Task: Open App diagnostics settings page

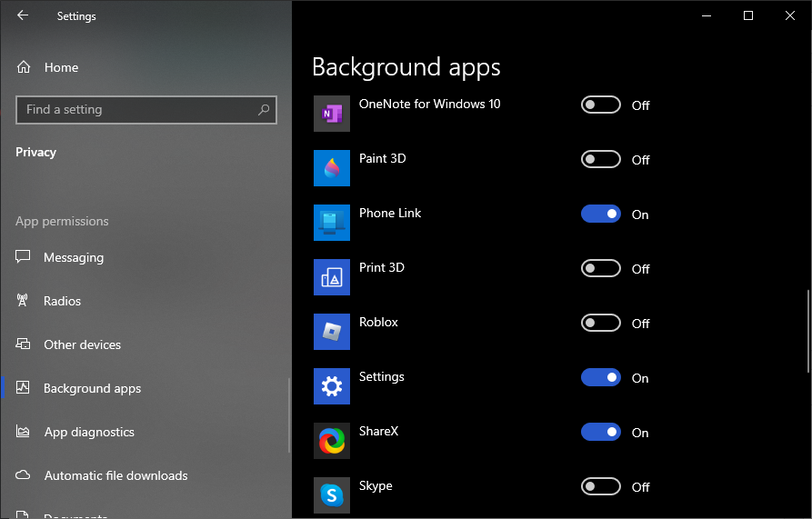Action: coord(88,433)
